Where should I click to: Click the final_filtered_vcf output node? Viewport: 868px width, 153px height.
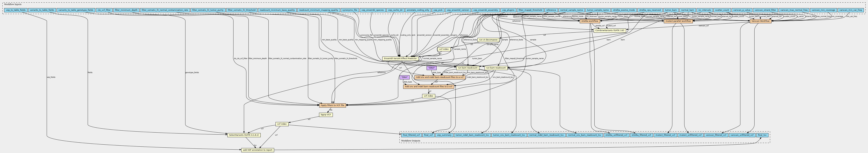[411, 135]
